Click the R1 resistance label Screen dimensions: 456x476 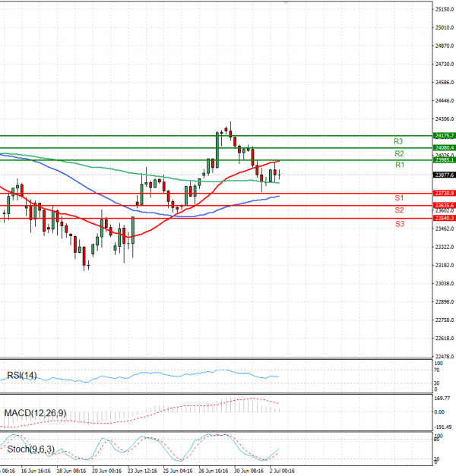(x=400, y=165)
